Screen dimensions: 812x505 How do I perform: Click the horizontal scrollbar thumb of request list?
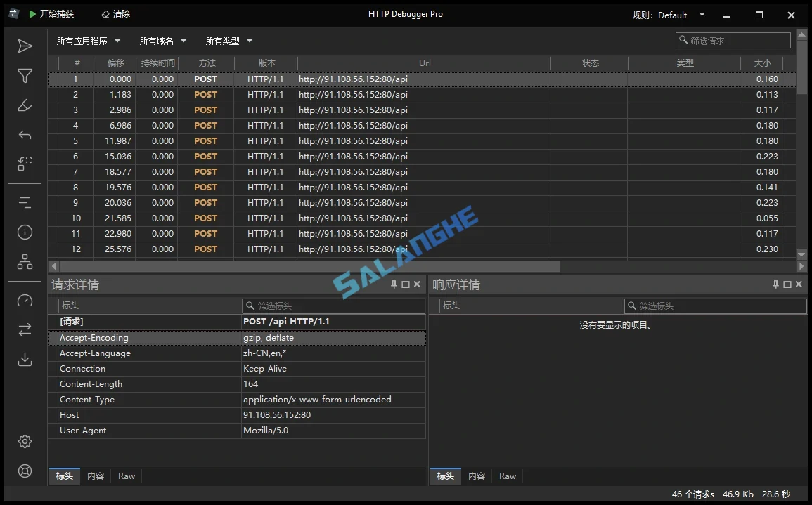pyautogui.click(x=309, y=266)
